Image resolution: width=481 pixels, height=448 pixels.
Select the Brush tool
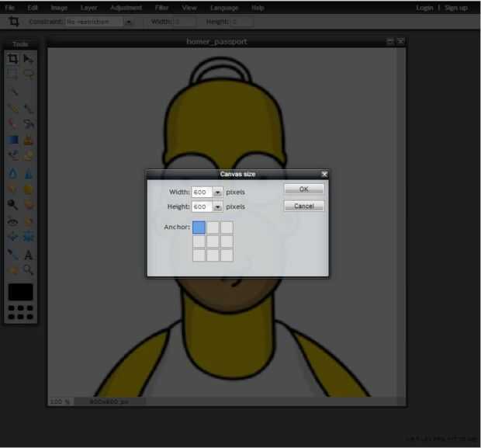click(29, 108)
